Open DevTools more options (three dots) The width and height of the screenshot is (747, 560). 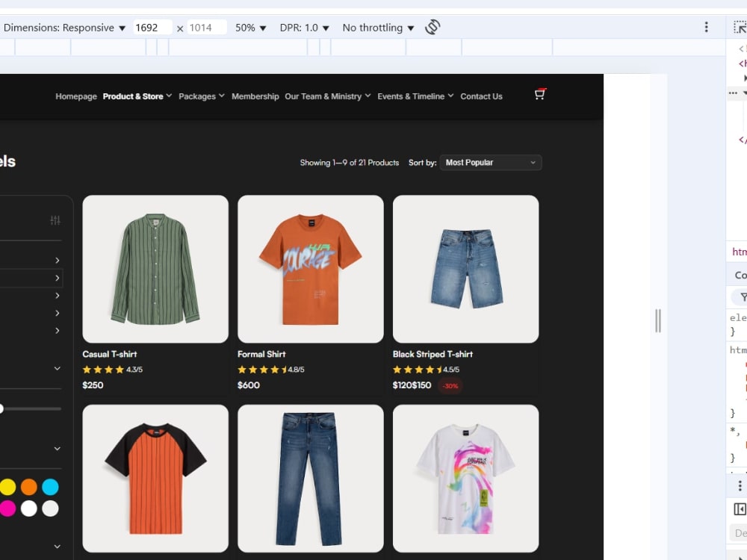(706, 27)
